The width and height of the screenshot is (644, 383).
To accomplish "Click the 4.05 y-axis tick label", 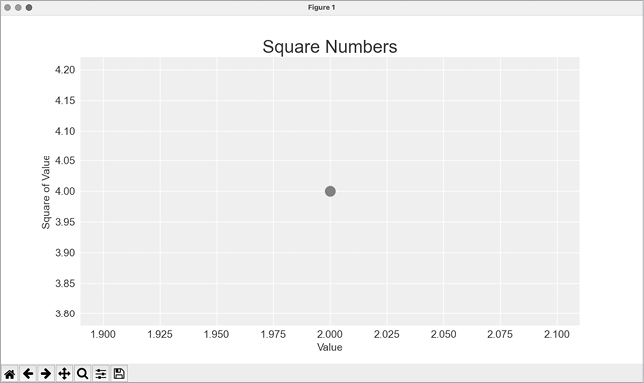I will point(65,161).
